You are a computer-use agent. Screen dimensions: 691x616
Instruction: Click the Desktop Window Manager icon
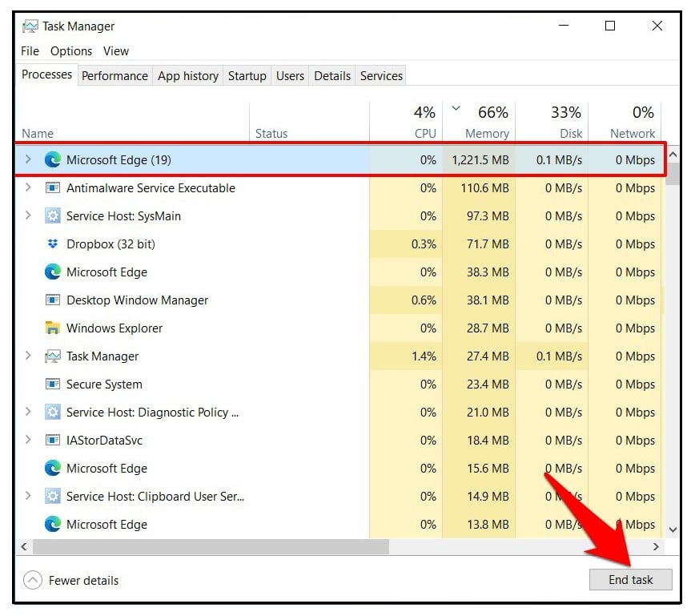(x=53, y=300)
